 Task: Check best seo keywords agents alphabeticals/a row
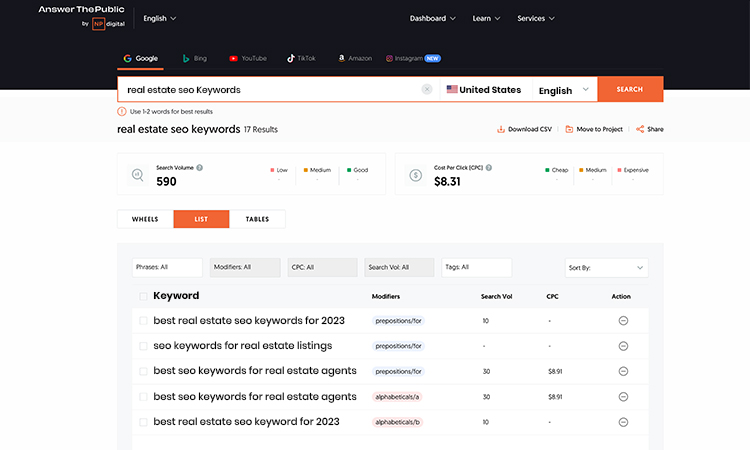click(x=143, y=396)
